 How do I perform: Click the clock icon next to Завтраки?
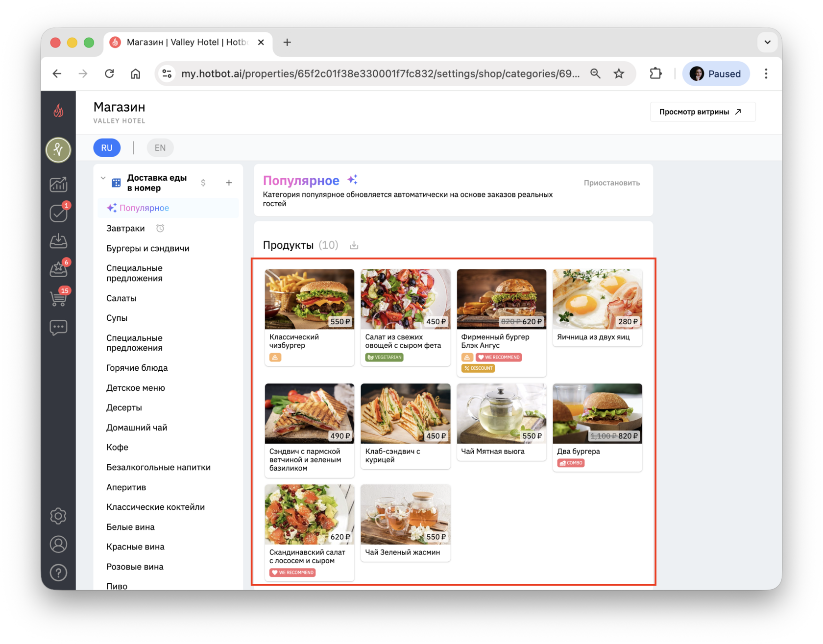[160, 228]
